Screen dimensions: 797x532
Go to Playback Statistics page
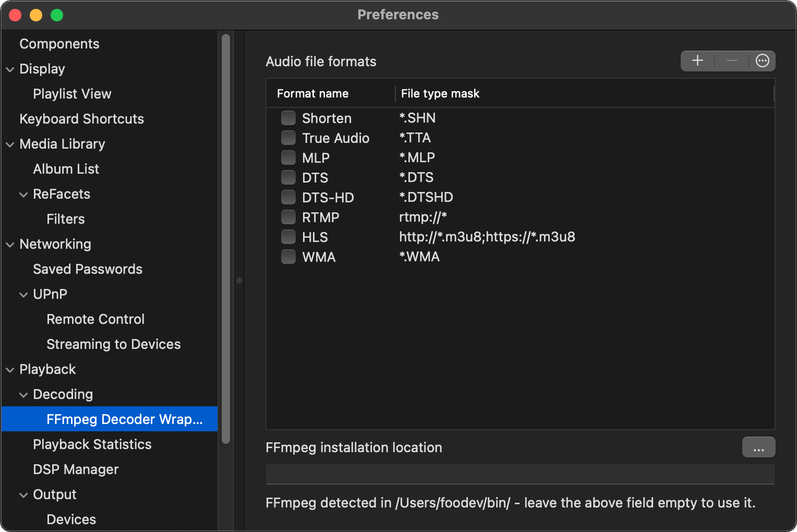(92, 444)
